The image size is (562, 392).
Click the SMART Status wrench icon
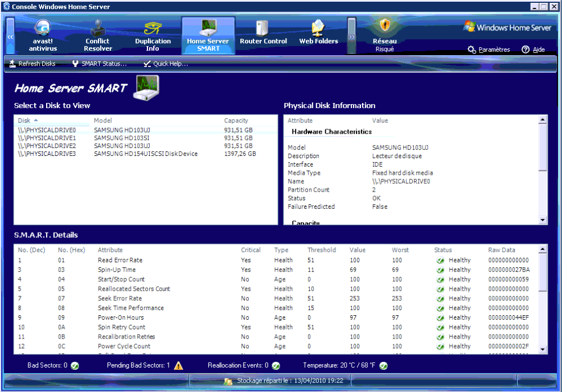pyautogui.click(x=75, y=64)
